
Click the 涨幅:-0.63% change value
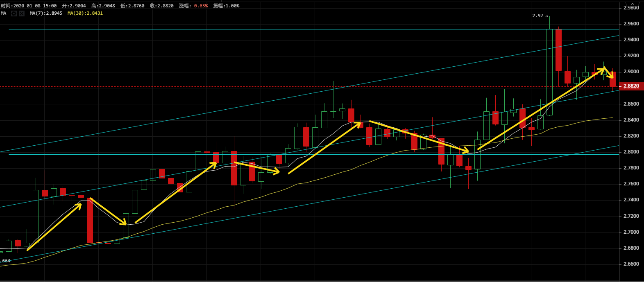[193, 6]
